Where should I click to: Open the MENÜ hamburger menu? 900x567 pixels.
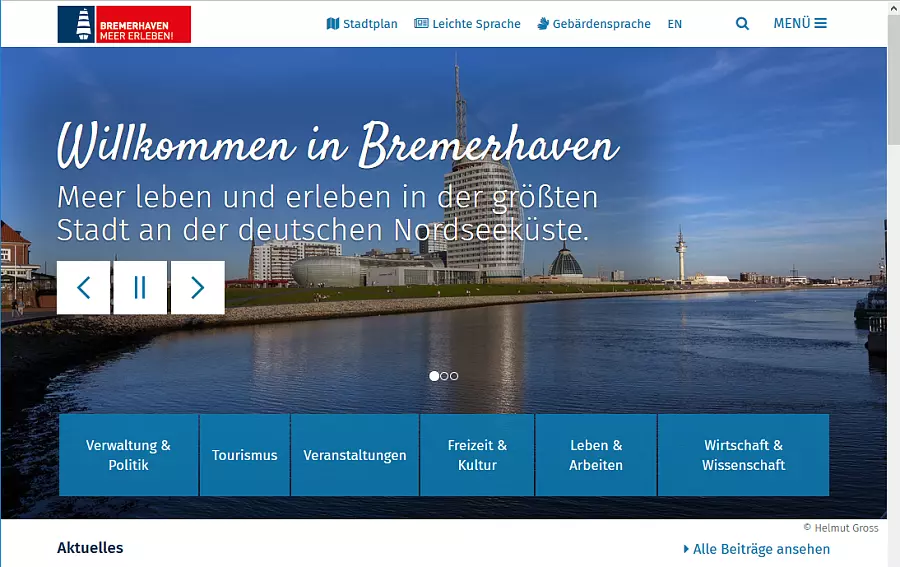click(800, 23)
